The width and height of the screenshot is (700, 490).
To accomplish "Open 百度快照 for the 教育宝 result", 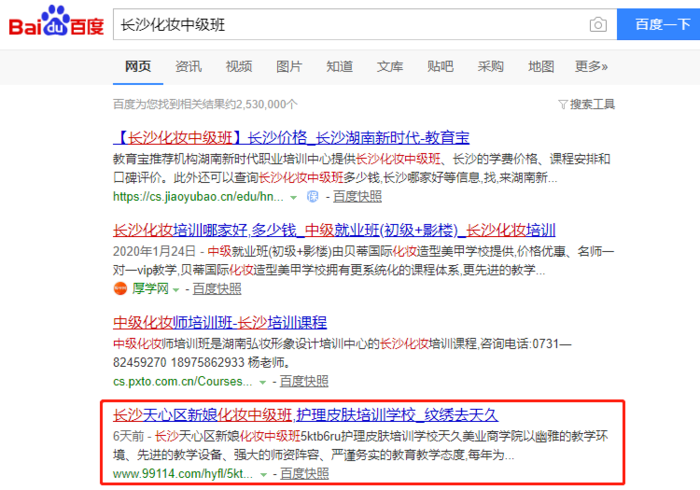I will (357, 197).
